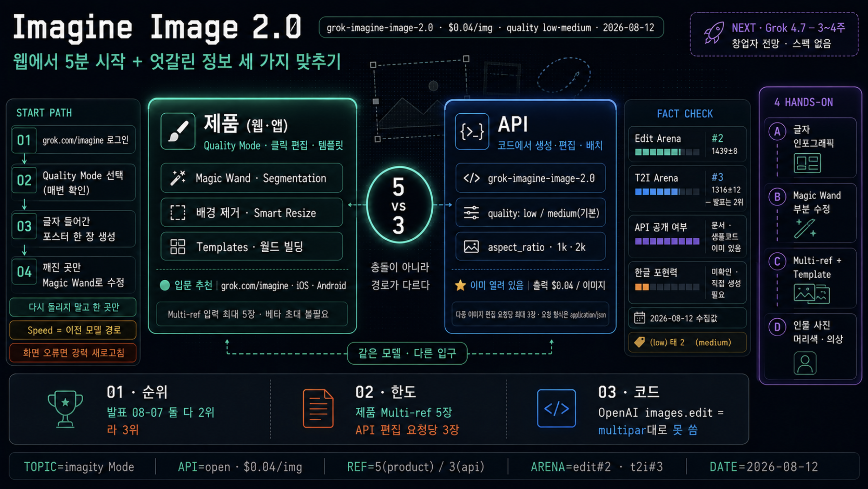Click the FACT CHECK heading
Viewport: 868px width, 489px height.
point(685,114)
